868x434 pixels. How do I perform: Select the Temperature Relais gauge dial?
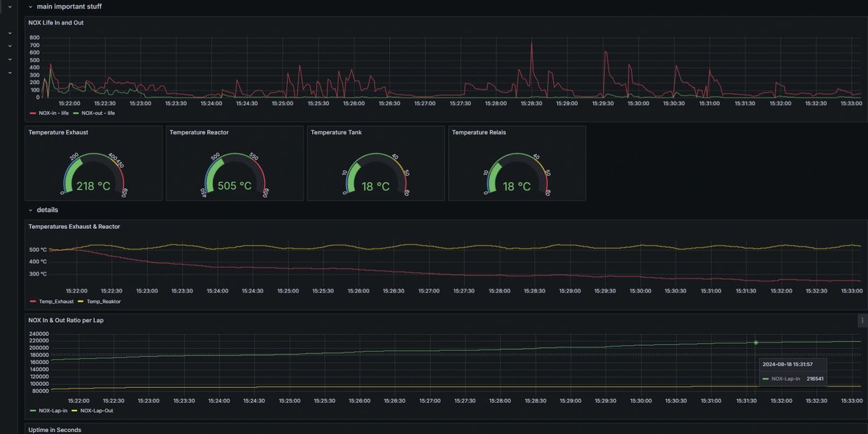(517, 176)
